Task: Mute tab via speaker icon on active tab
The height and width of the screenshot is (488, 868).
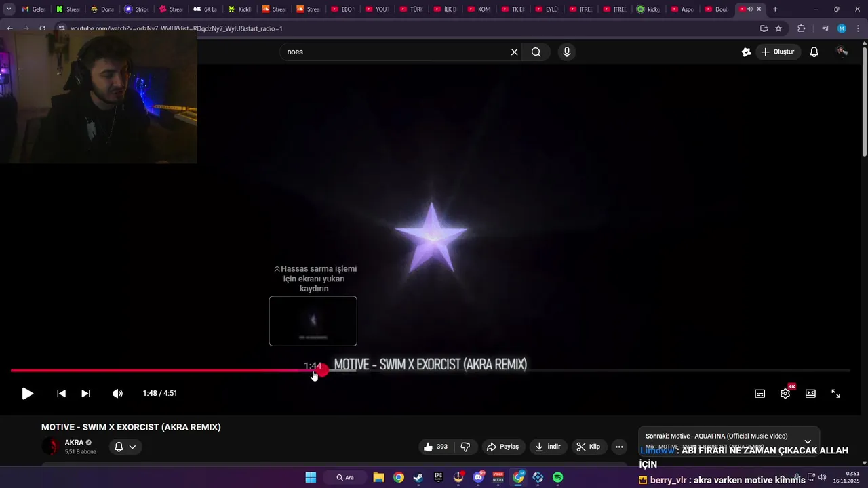Action: pos(749,9)
